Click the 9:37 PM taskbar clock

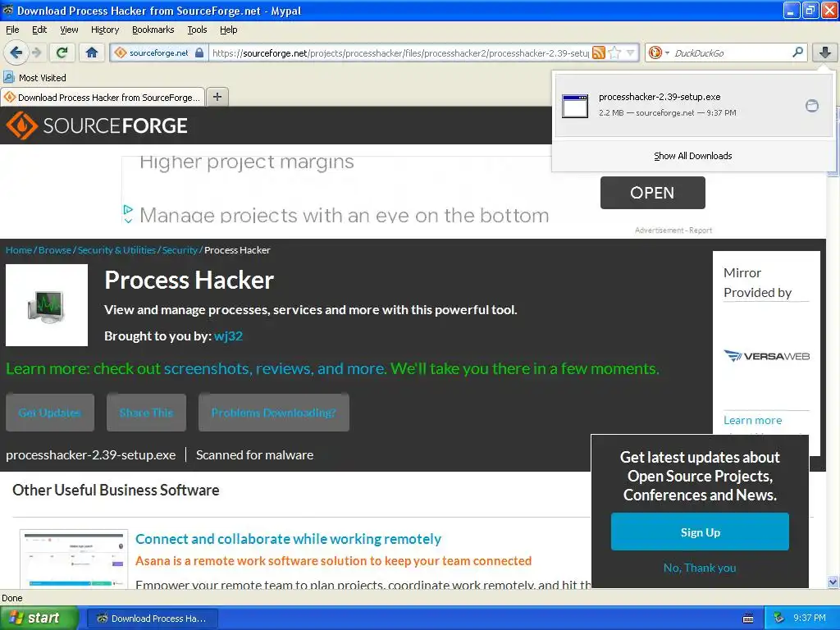point(810,619)
